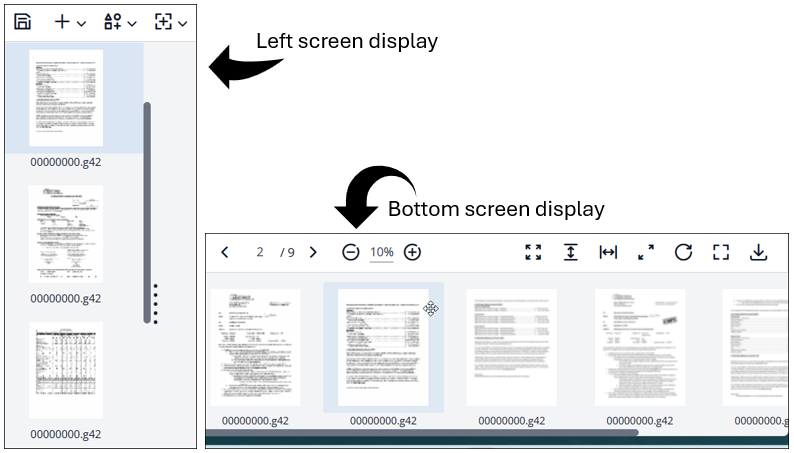Click the fit to width icon
The image size is (794, 453).
pyautogui.click(x=608, y=252)
